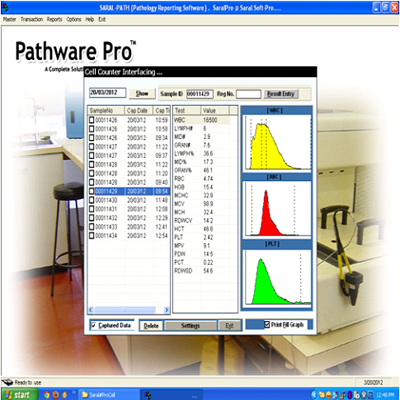This screenshot has width=400, height=400.
Task: Toggle the Captured Data checkbox
Action: coord(94,325)
